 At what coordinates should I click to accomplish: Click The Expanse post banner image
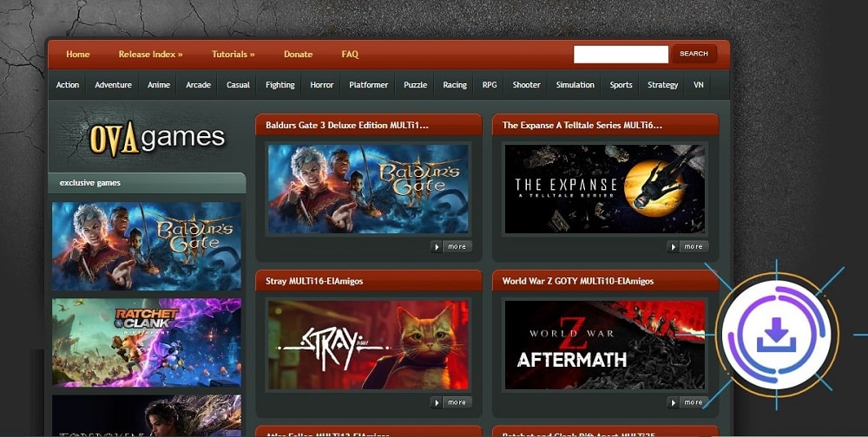coord(605,189)
